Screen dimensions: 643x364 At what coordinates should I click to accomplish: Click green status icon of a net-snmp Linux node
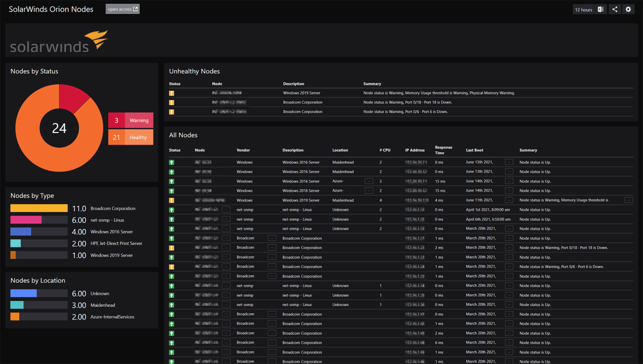pos(172,209)
